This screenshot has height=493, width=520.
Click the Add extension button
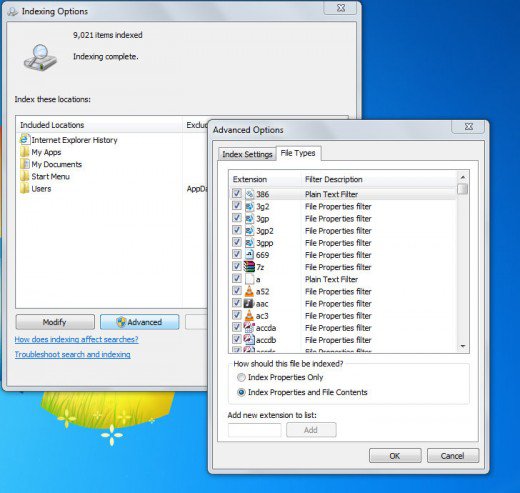pyautogui.click(x=311, y=430)
